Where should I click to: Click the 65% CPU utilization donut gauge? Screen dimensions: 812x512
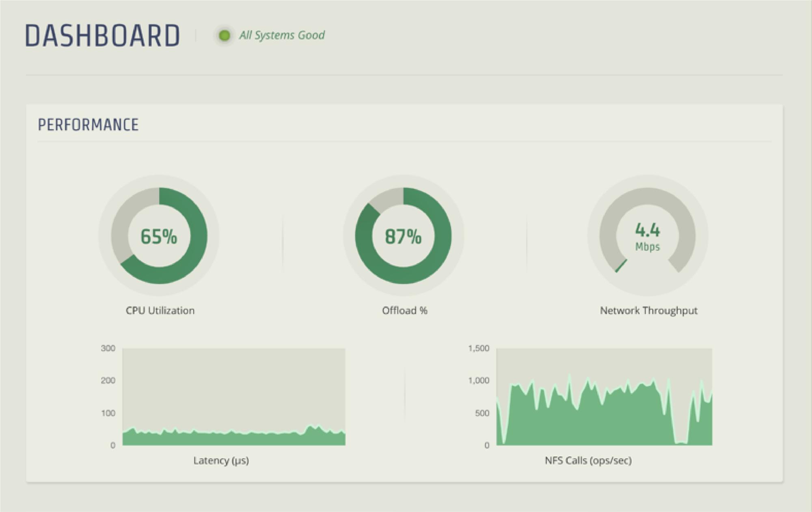tap(159, 236)
